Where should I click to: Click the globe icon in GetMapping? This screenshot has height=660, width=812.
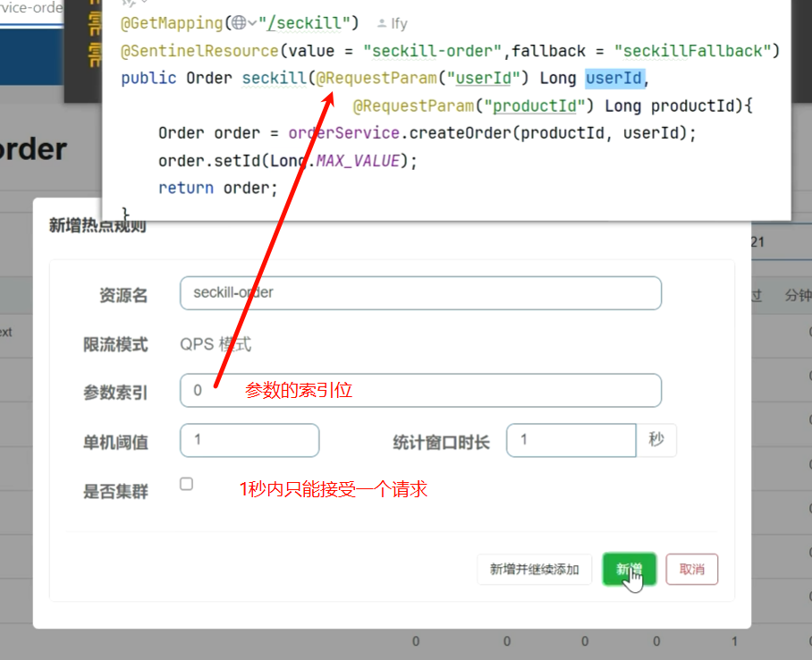point(239,22)
